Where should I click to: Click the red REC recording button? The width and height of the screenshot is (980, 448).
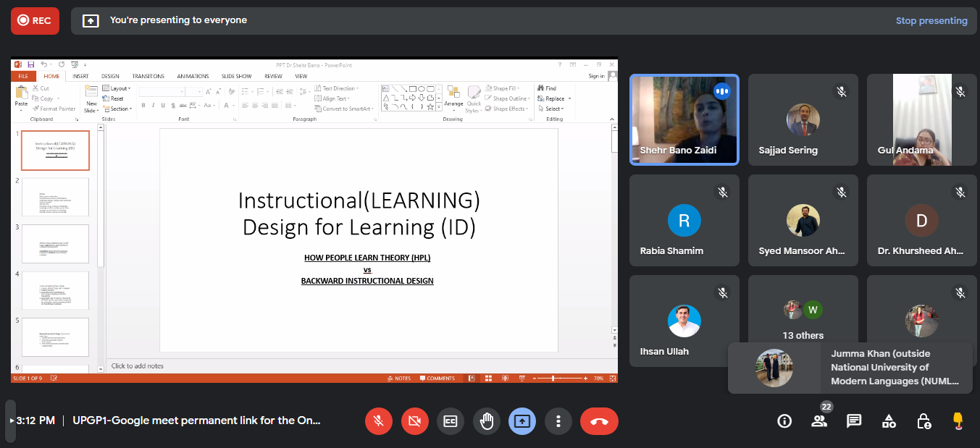pos(35,21)
